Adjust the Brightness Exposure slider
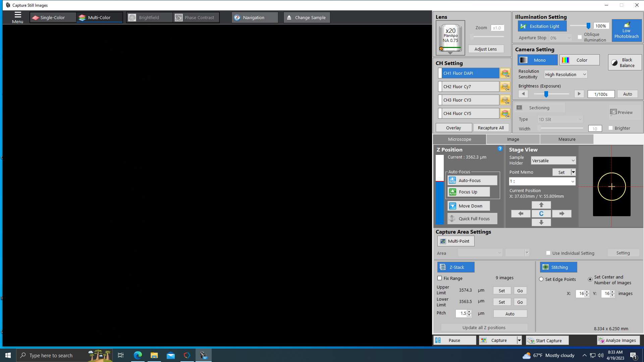 (x=546, y=95)
